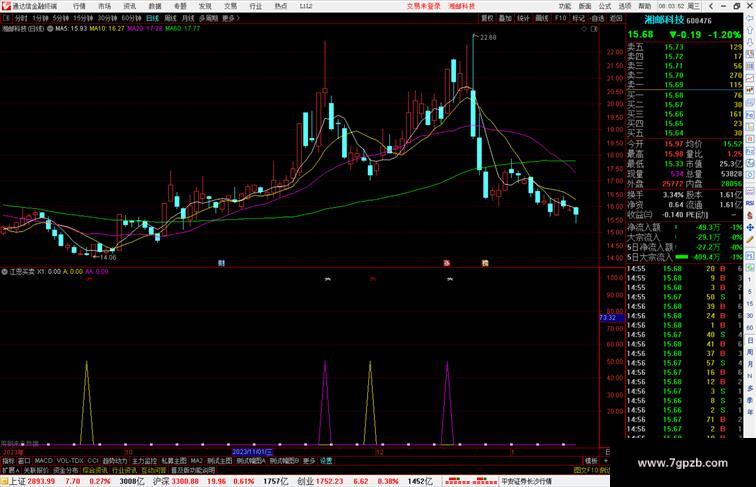Open the 行情 menu
The width and height of the screenshot is (756, 487).
79,6
